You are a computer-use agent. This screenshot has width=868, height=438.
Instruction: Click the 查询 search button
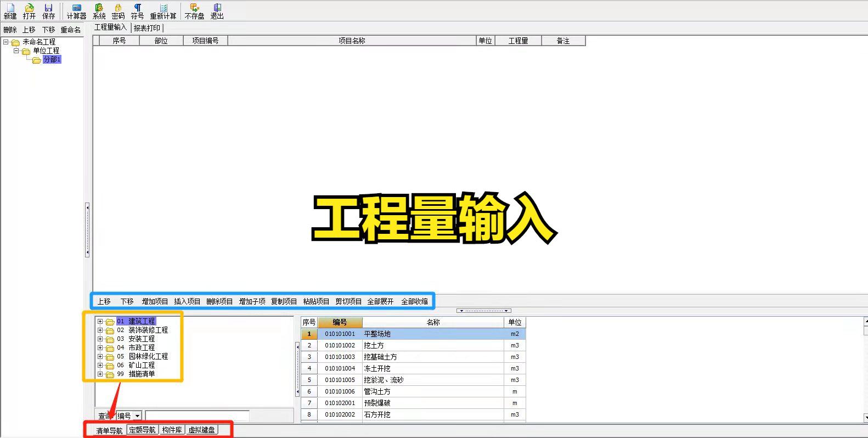(x=105, y=416)
